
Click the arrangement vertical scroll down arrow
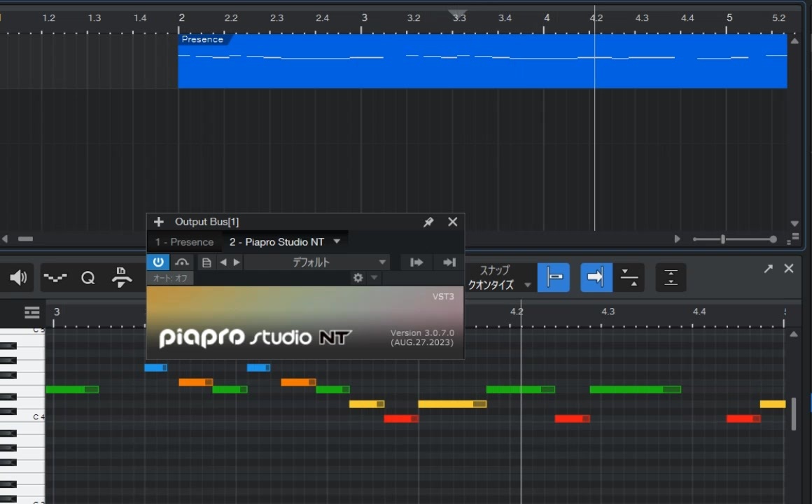coord(794,224)
